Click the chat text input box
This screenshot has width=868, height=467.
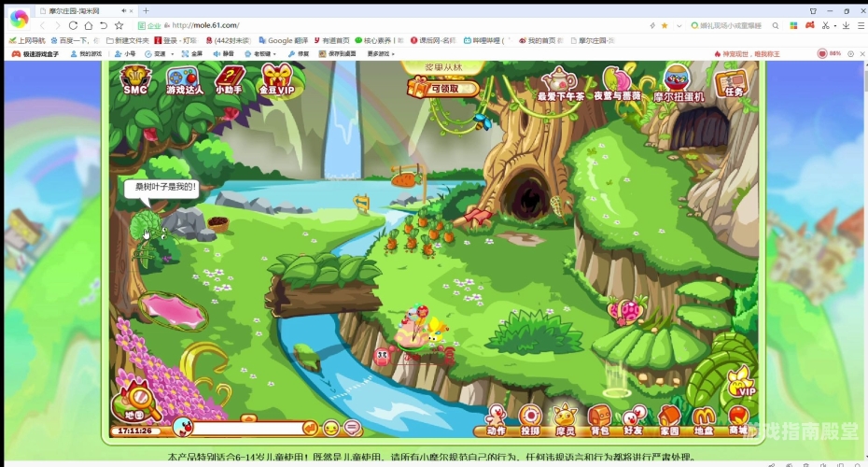pos(248,428)
